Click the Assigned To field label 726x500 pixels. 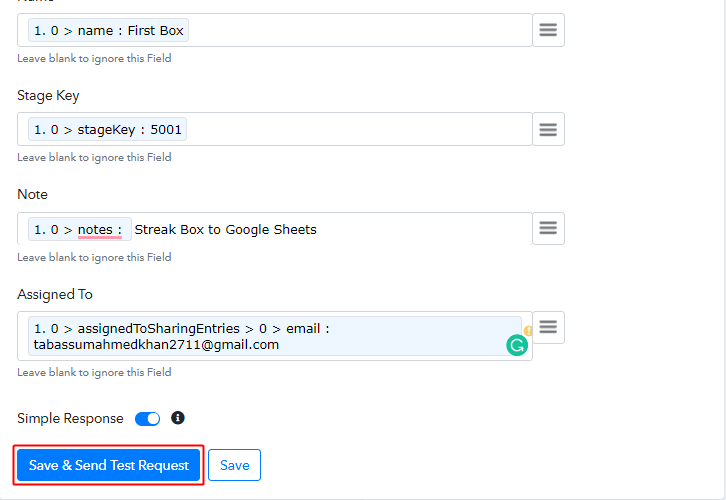(x=55, y=294)
